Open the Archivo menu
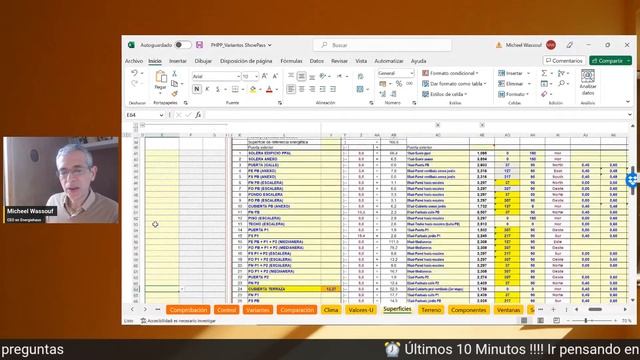 tap(133, 61)
